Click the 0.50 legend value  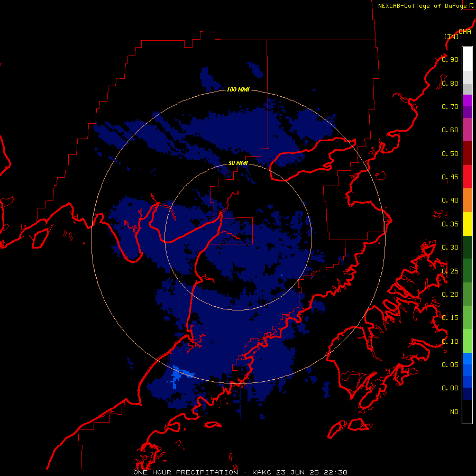point(450,153)
